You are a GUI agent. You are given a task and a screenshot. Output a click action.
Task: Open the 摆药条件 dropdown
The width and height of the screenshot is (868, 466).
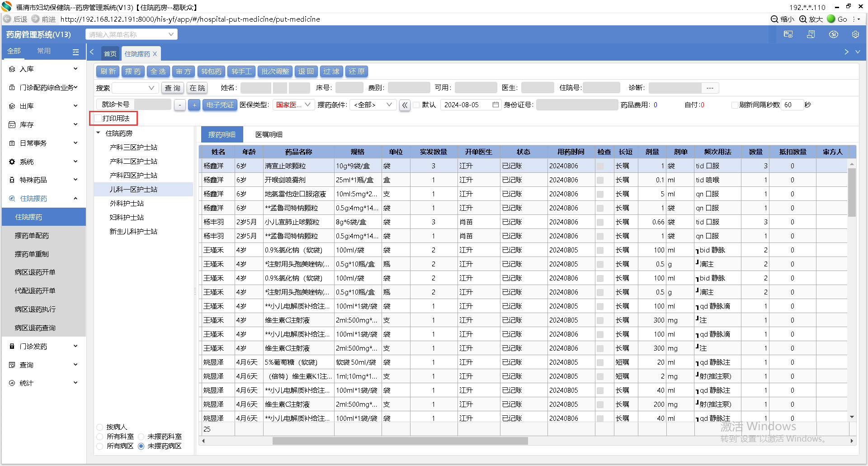[373, 105]
